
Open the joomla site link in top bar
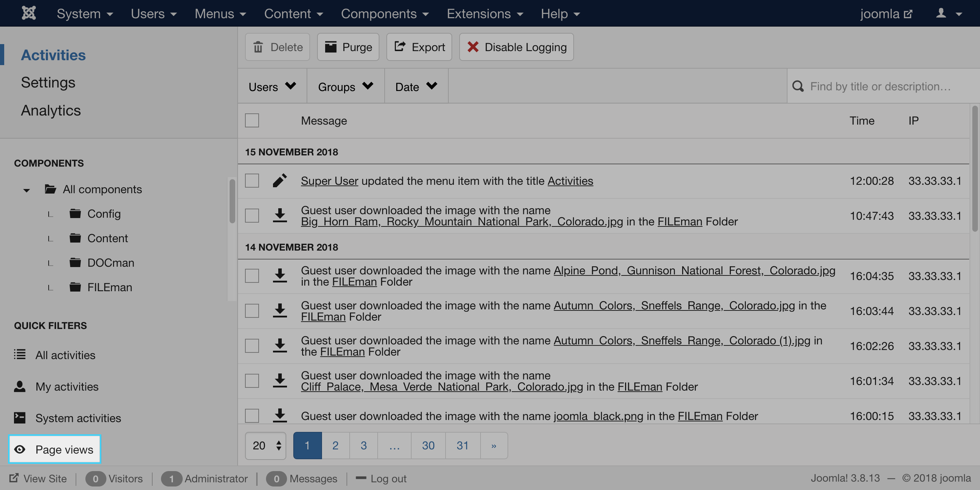[886, 14]
